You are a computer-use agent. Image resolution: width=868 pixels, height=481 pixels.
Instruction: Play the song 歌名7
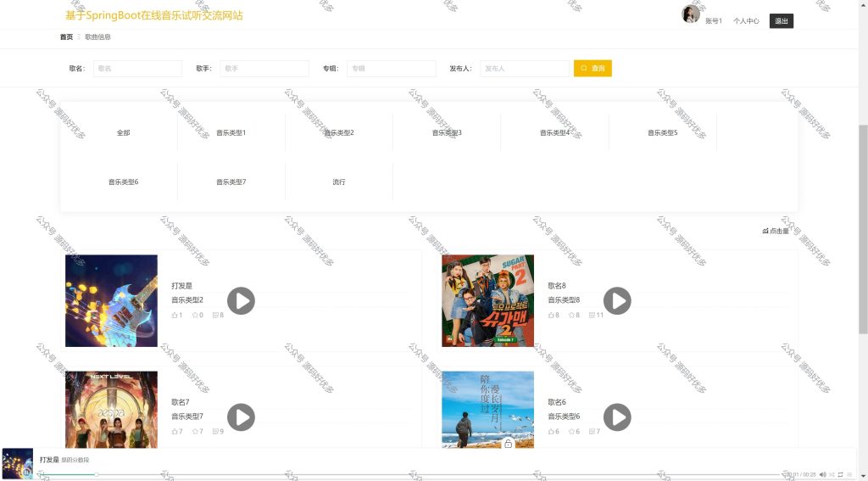point(241,417)
